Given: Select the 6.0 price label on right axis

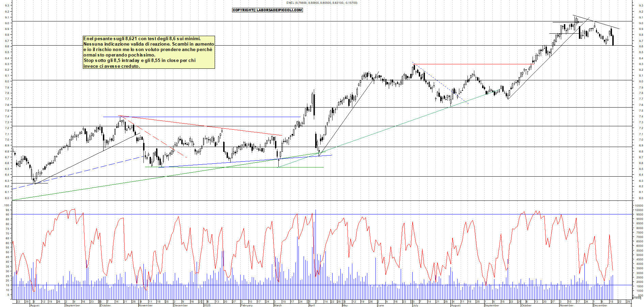Looking at the screenshot, I should (x=641, y=198).
